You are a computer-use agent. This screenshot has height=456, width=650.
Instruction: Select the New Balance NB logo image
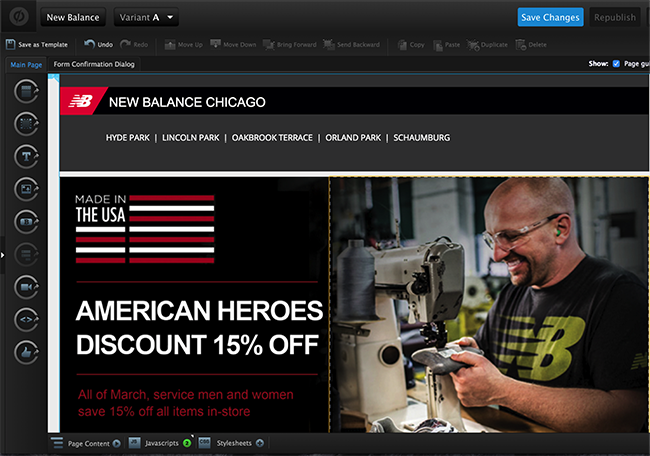82,101
